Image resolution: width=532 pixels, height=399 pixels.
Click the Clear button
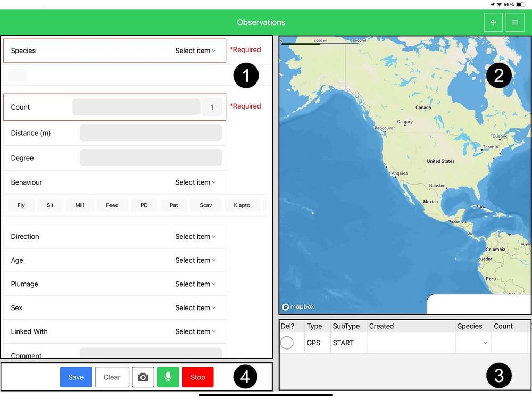(x=112, y=377)
